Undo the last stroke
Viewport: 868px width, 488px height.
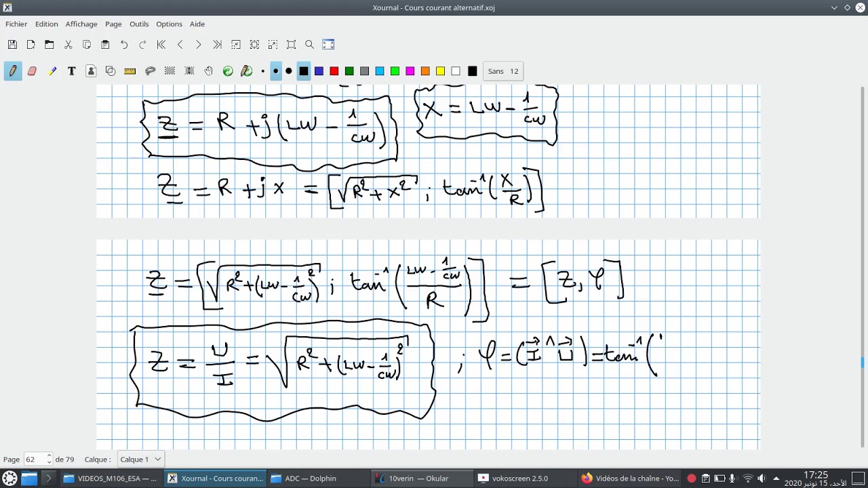coord(124,45)
